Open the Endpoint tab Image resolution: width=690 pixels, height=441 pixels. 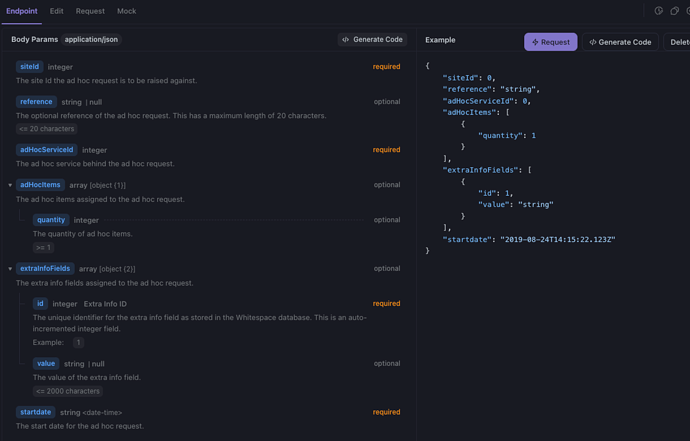22,11
